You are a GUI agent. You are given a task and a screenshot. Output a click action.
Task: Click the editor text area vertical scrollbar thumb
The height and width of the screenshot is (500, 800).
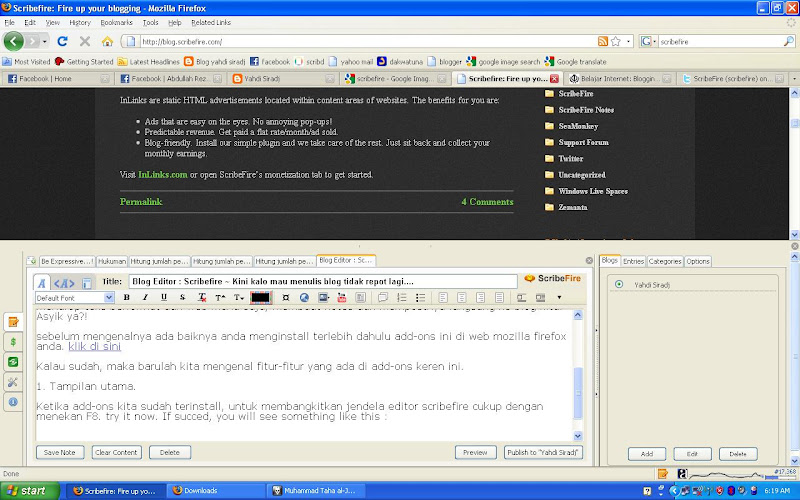[x=578, y=393]
